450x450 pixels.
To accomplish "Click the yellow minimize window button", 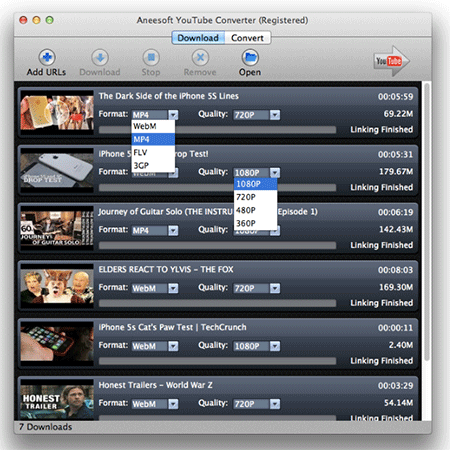I will (x=36, y=20).
